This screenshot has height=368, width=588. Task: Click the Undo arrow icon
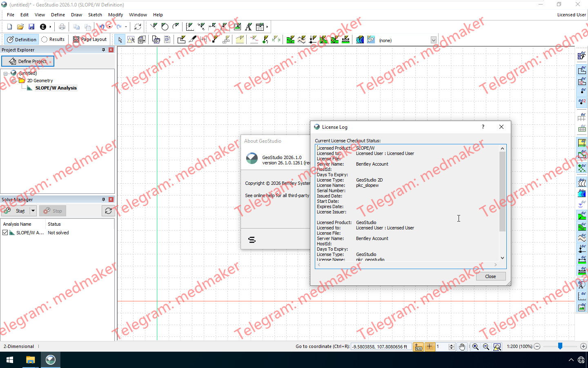pyautogui.click(x=102, y=27)
